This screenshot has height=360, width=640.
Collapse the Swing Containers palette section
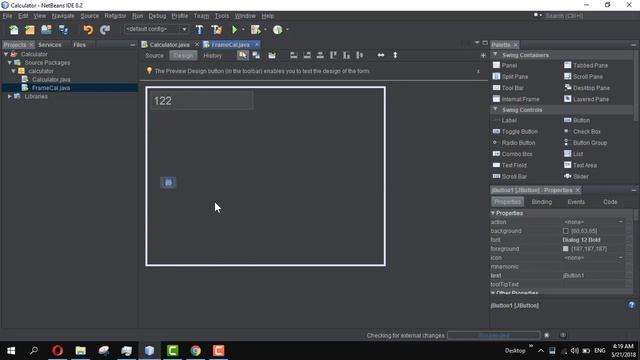point(496,55)
